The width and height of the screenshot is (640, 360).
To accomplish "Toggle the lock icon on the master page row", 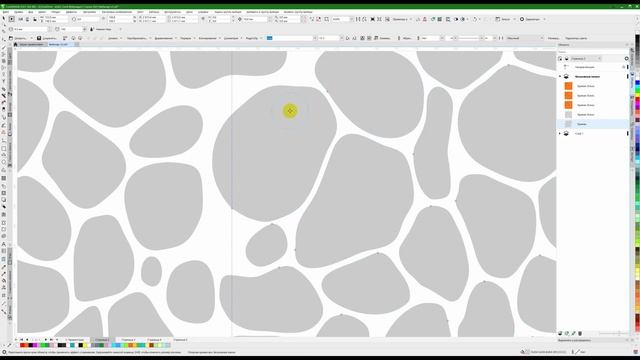I will tap(624, 67).
